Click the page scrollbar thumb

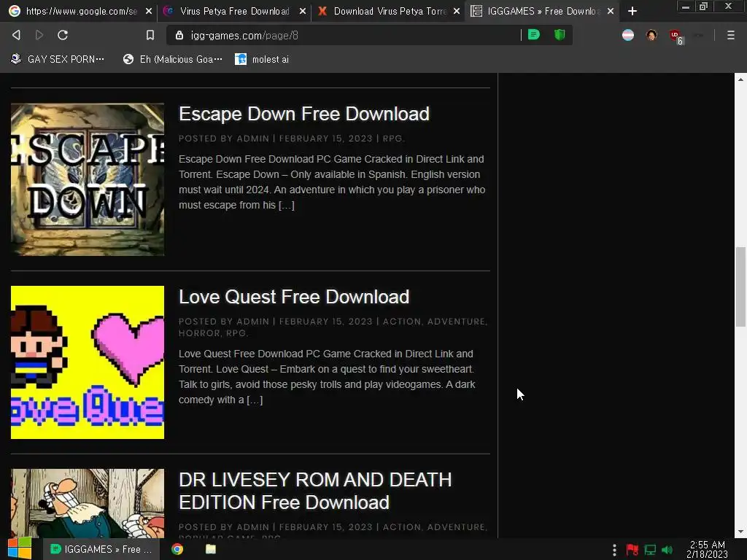[x=740, y=287]
